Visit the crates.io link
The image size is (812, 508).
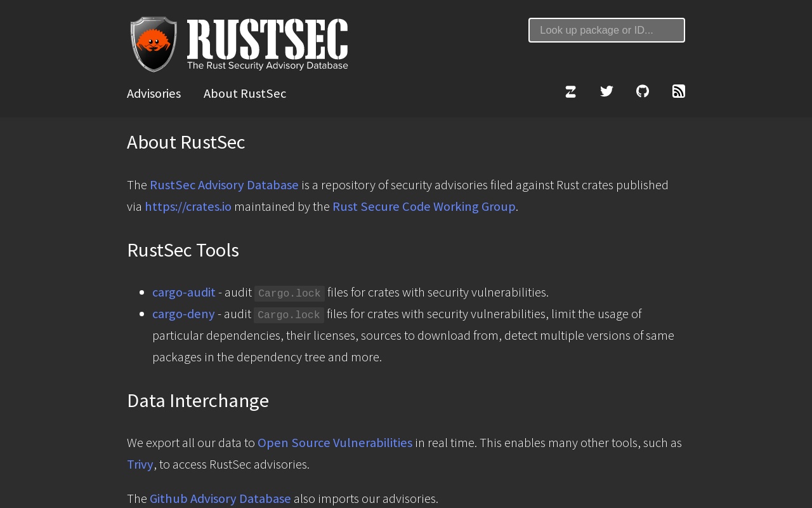click(x=188, y=206)
